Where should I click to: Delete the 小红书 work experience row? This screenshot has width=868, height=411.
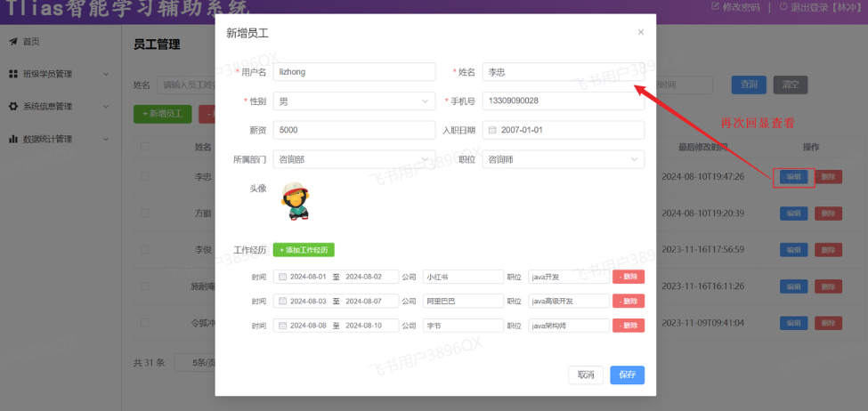click(629, 277)
